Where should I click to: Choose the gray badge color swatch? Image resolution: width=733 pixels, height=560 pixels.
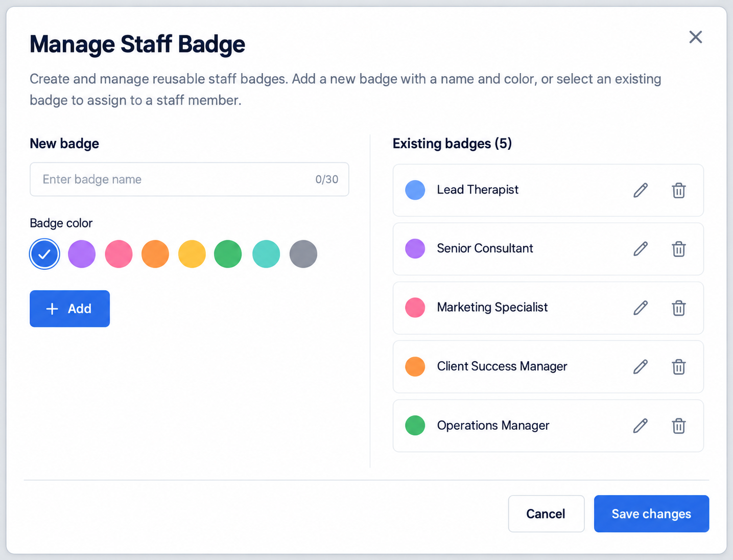pyautogui.click(x=303, y=254)
